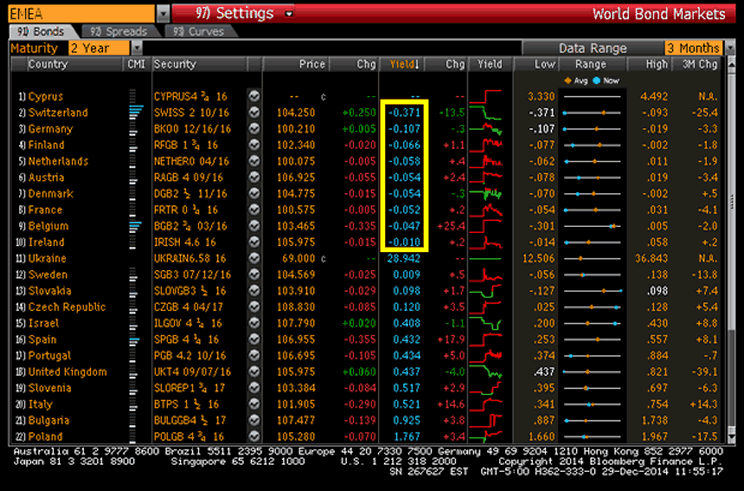The height and width of the screenshot is (491, 744).
Task: Sort by the orange Yield column header
Action: click(403, 64)
